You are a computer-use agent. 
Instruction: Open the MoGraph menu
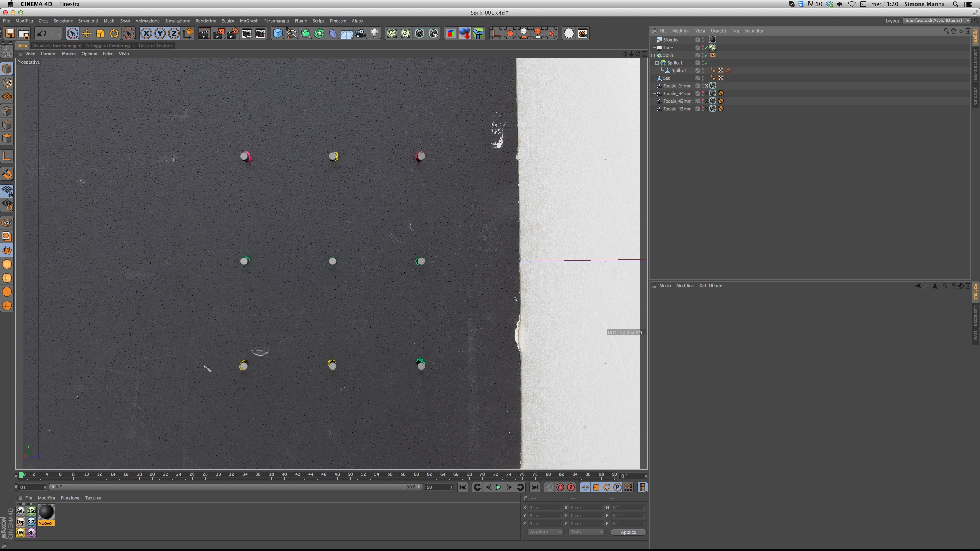pyautogui.click(x=249, y=21)
